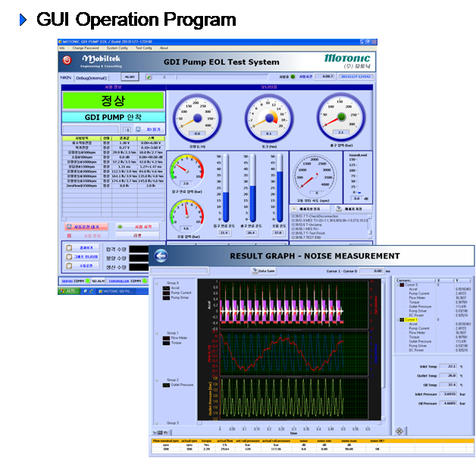This screenshot has width=476, height=458.
Task: Click the second clipboard button for graph monitoring
Action: point(82,257)
